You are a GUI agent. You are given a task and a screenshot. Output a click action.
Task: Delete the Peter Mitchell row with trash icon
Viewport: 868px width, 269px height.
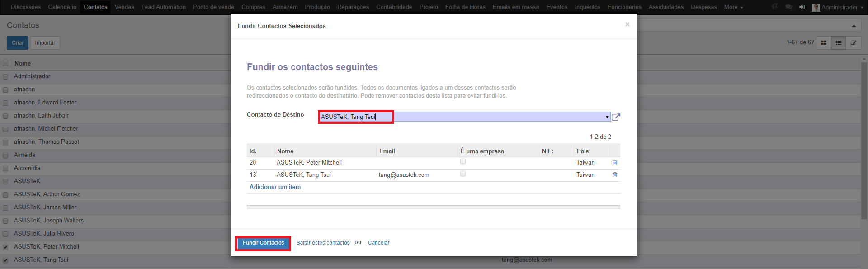614,163
